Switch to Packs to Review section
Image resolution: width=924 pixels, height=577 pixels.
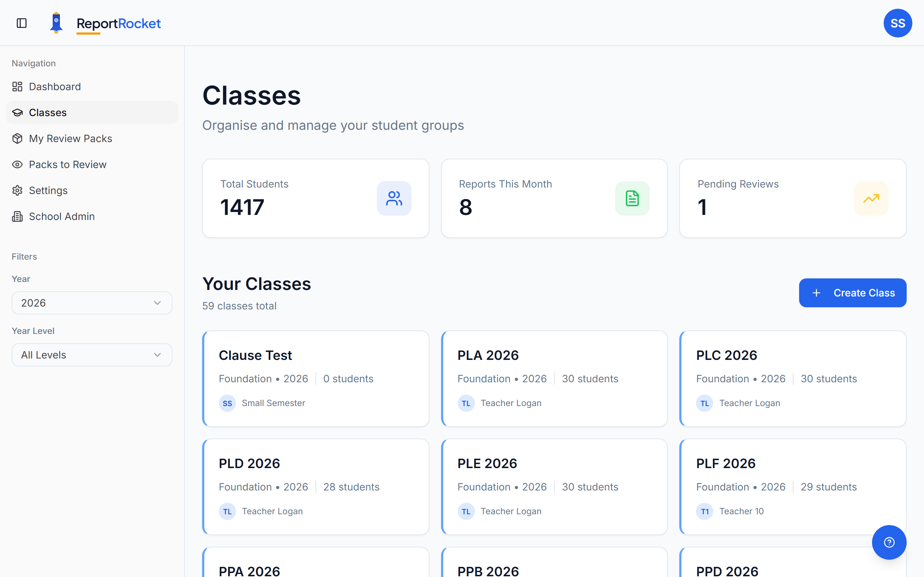tap(67, 164)
